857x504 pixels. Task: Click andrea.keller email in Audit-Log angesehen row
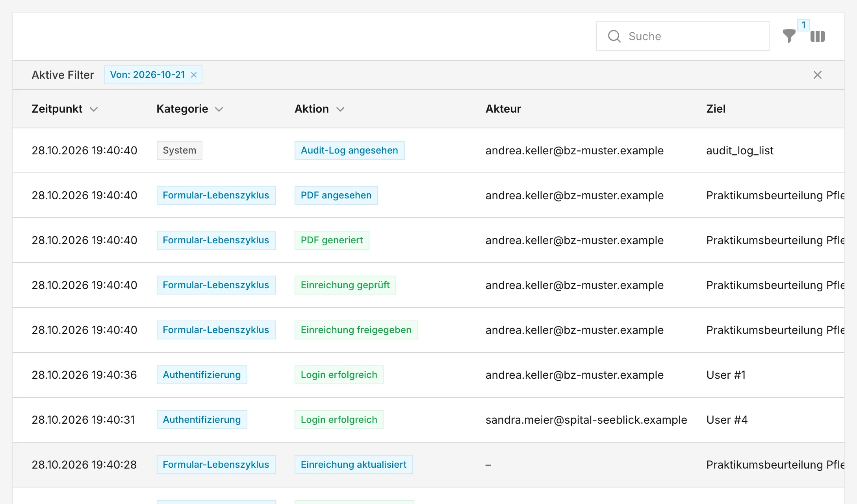[x=575, y=150]
